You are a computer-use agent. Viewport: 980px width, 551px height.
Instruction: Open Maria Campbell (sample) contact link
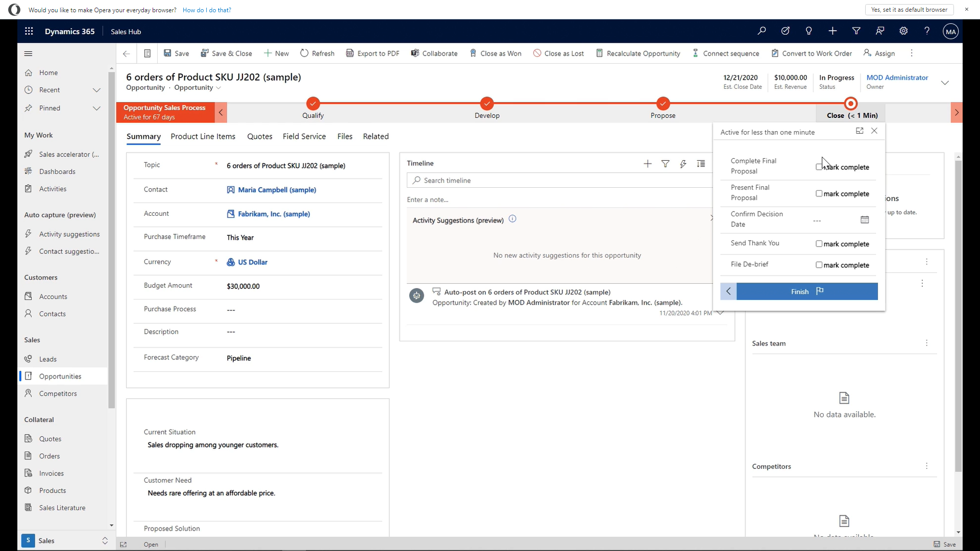277,190
